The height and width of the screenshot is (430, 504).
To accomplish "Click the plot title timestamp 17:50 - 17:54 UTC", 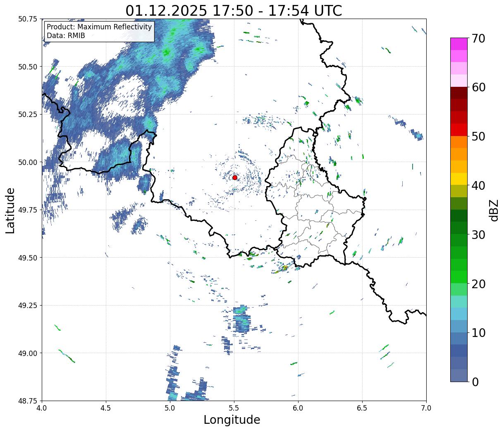I will [277, 10].
